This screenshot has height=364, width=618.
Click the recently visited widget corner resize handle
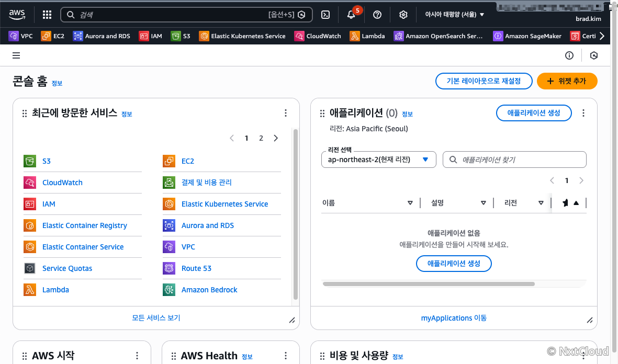292,320
